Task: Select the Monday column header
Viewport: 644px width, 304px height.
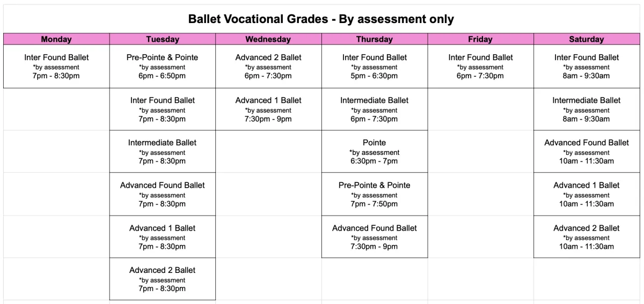Action: pyautogui.click(x=56, y=39)
